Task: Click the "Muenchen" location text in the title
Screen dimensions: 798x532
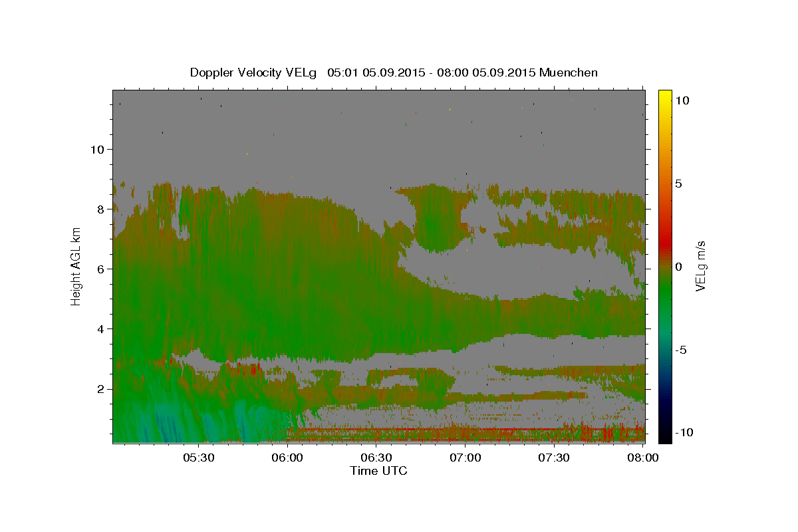Action: 569,72
